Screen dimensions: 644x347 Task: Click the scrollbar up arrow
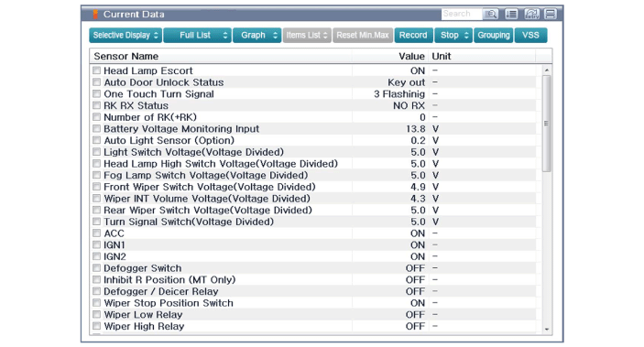(547, 70)
